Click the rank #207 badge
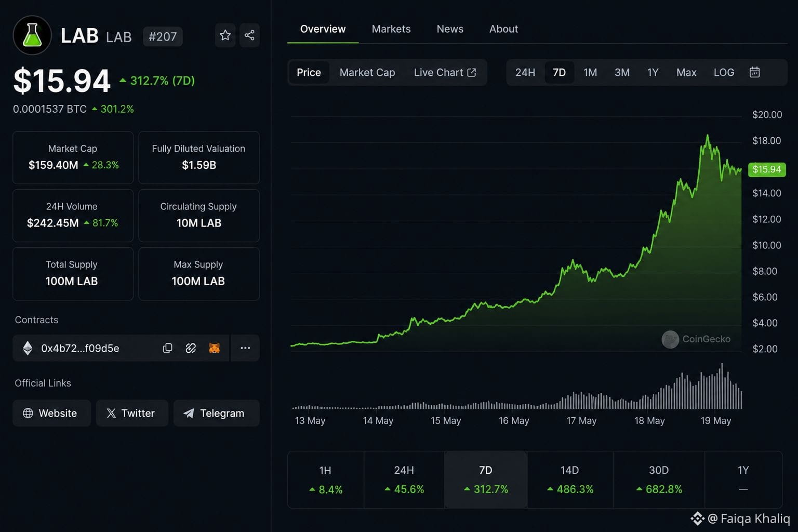The image size is (798, 532). [x=163, y=36]
